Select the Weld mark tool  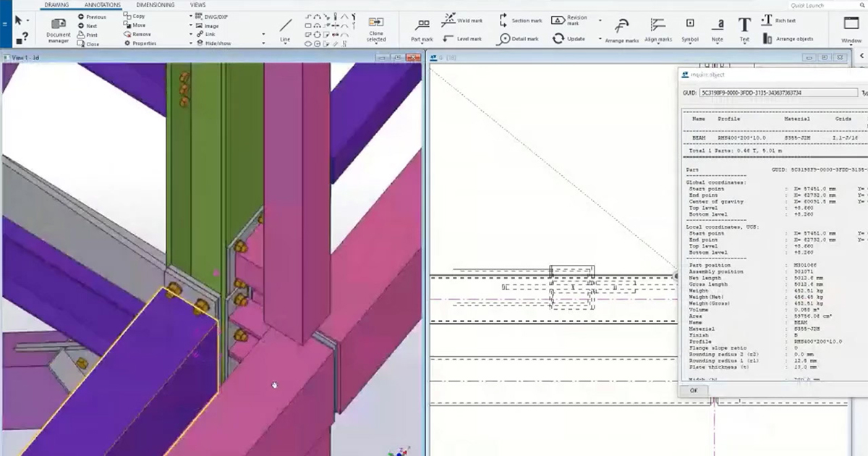pyautogui.click(x=461, y=20)
